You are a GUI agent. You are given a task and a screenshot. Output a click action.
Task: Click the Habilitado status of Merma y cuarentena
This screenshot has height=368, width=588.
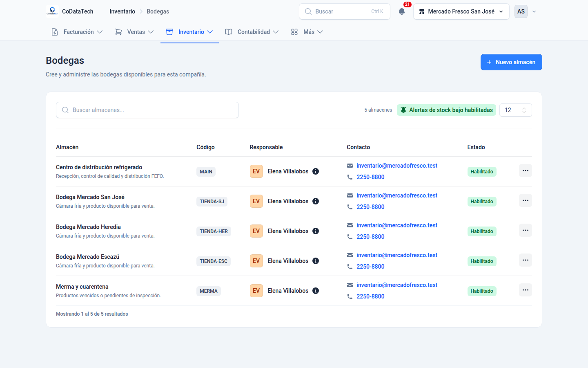pyautogui.click(x=482, y=291)
